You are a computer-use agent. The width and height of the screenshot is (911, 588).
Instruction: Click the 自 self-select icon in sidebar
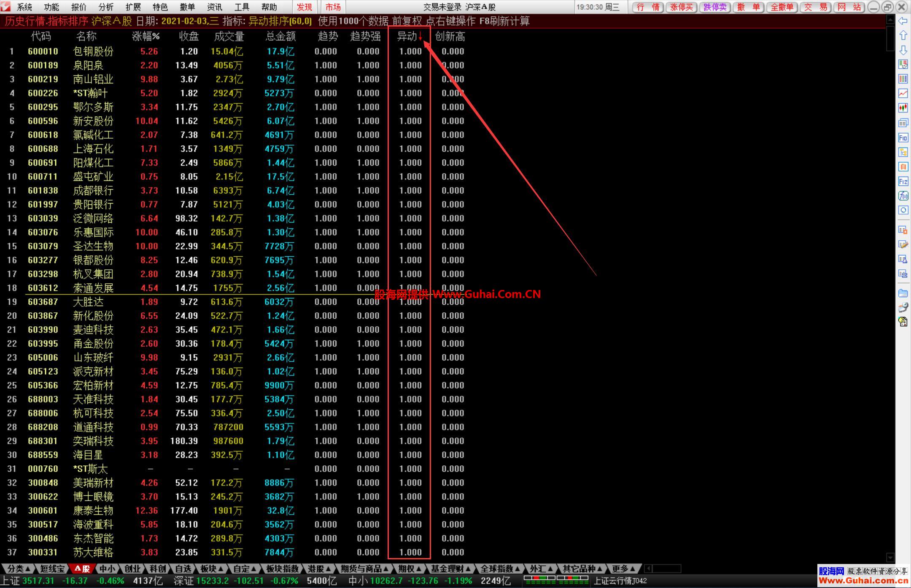[x=903, y=166]
